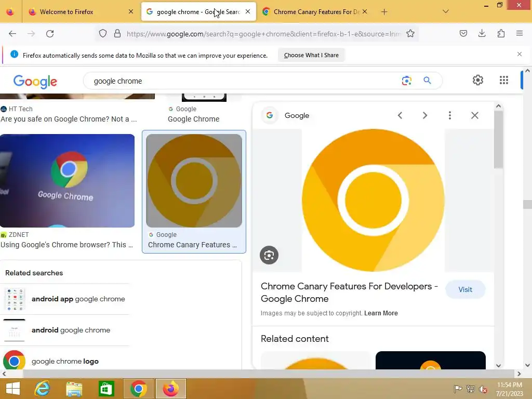532x399 pixels.
Task: Click the muted volume tray icon
Action: pos(483,389)
